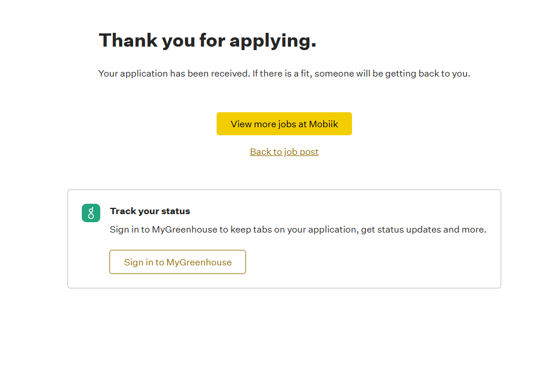Click the "Track your status" heading
This screenshot has height=392, width=560.
coord(150,211)
